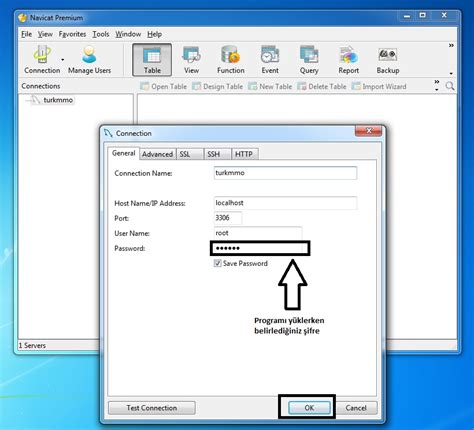
Task: Confirm the dialog with OK
Action: click(309, 408)
